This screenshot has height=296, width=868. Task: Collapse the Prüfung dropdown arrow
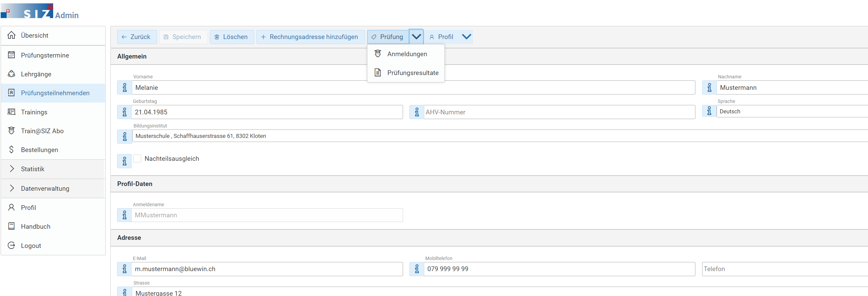click(x=417, y=37)
